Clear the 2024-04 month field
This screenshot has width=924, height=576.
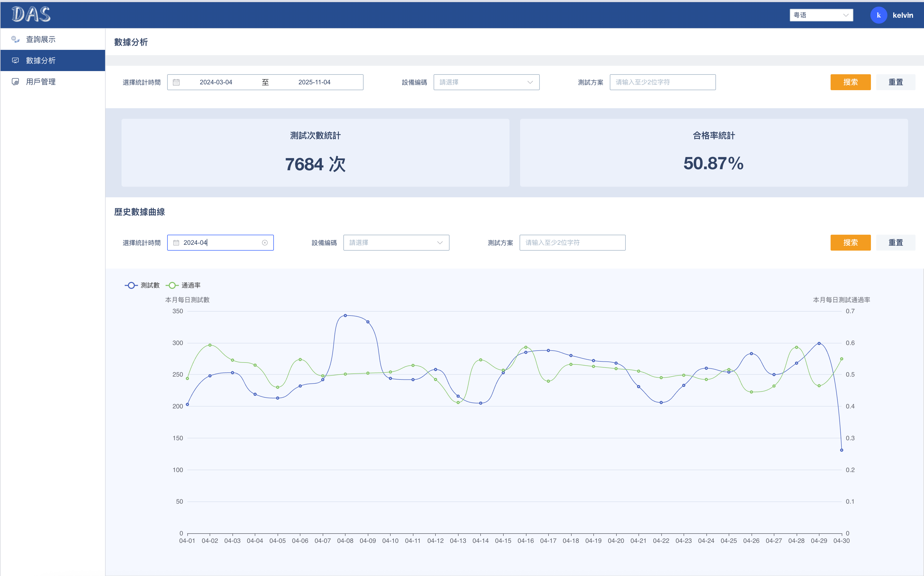click(x=265, y=243)
